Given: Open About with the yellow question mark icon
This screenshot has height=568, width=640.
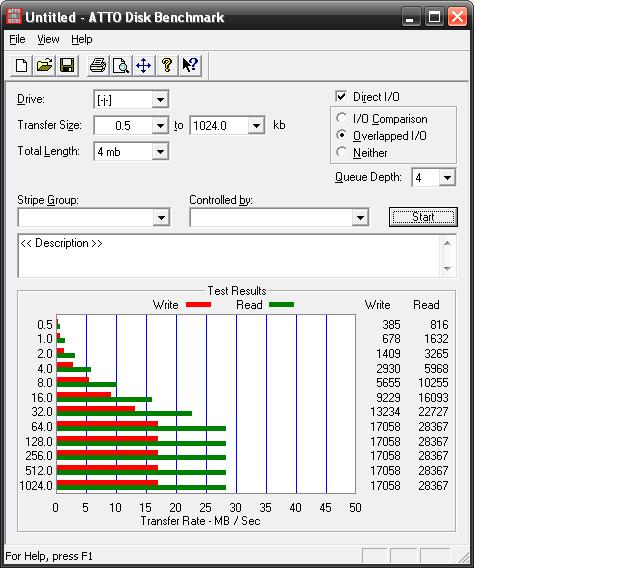Looking at the screenshot, I should (x=167, y=65).
